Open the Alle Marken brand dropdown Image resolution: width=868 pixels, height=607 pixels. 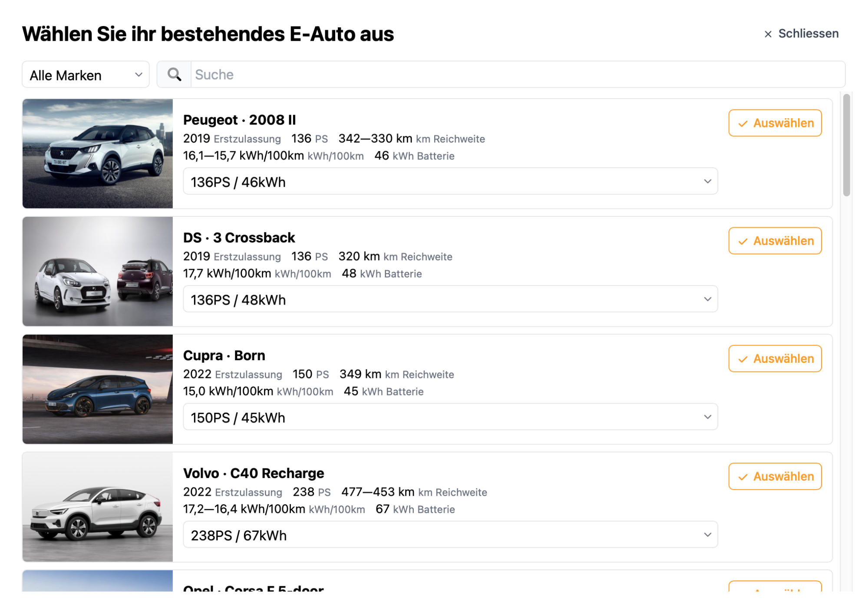point(86,75)
